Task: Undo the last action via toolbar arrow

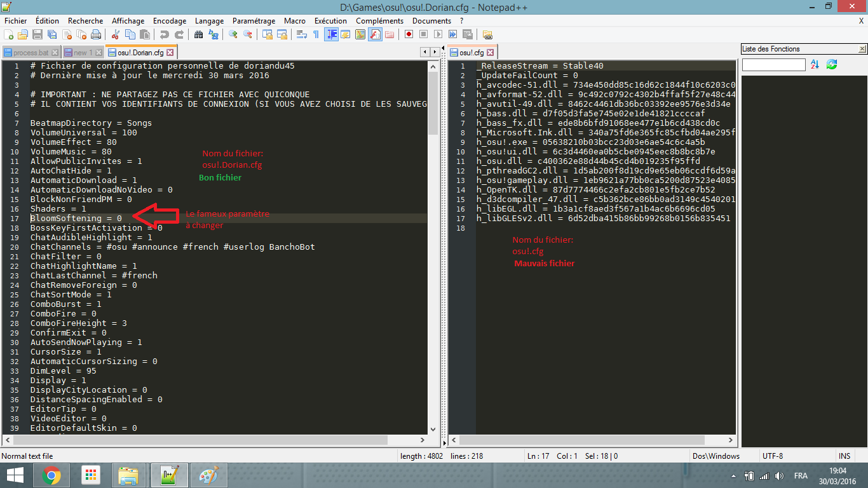Action: 165,34
